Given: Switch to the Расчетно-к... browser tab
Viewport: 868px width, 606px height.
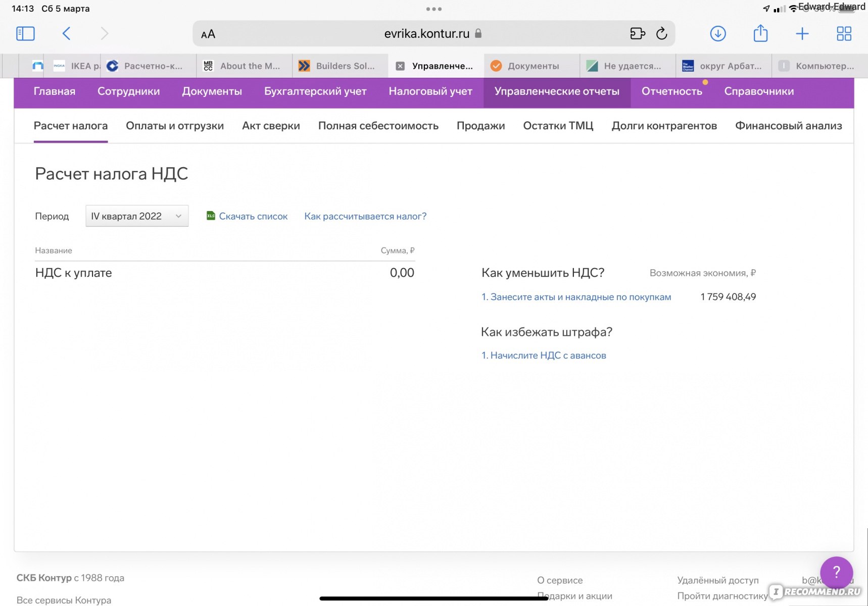Looking at the screenshot, I should (148, 66).
